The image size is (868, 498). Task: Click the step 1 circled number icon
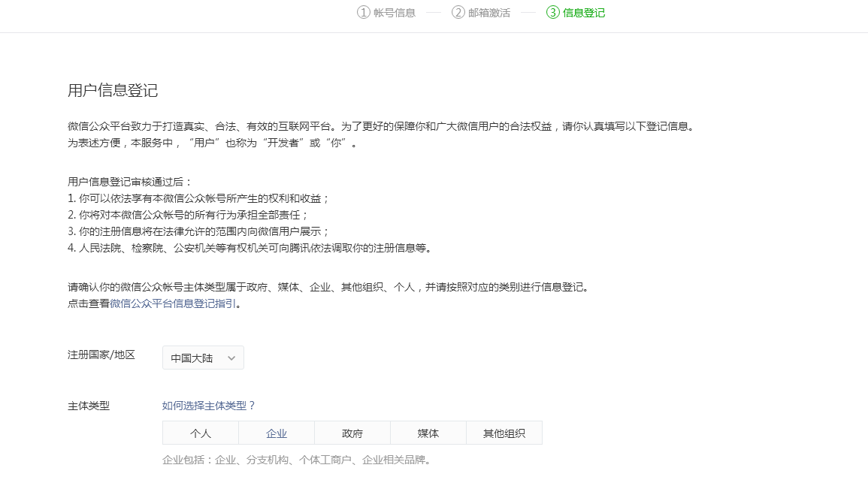coord(364,12)
